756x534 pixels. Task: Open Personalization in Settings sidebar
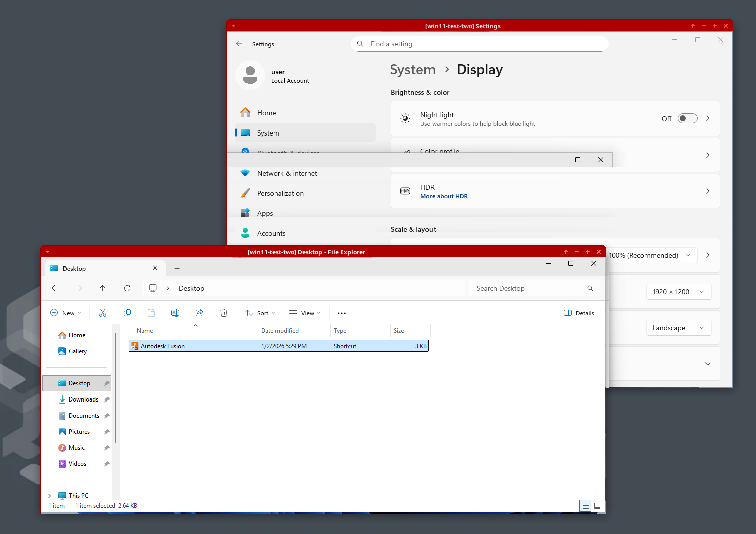[x=280, y=193]
